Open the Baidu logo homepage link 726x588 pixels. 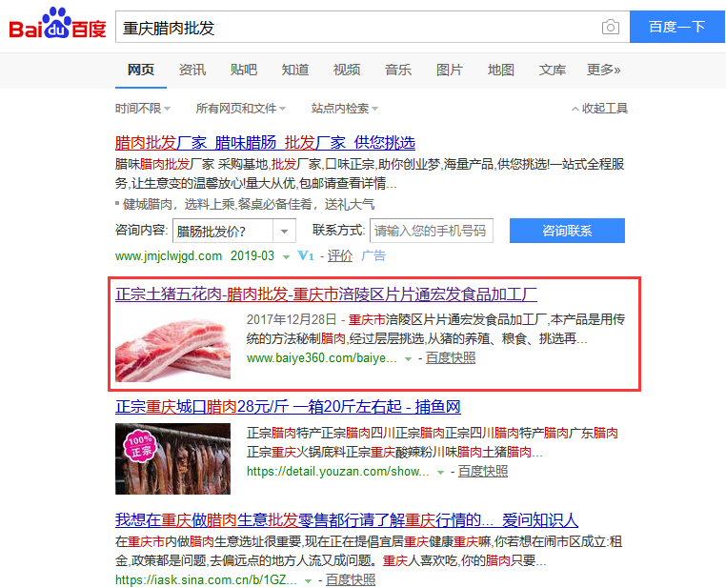coord(58,24)
